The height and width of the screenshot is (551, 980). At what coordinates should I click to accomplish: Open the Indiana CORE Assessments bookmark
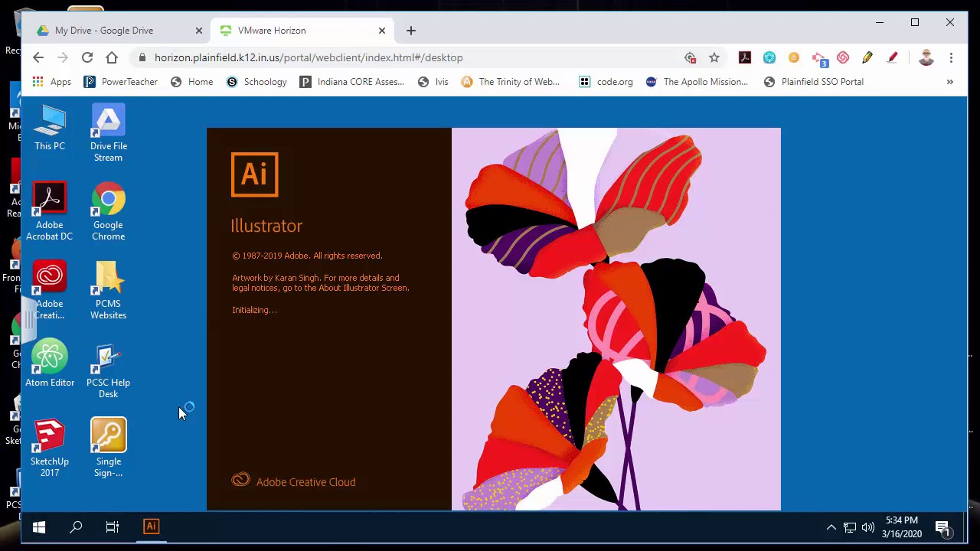pyautogui.click(x=351, y=82)
